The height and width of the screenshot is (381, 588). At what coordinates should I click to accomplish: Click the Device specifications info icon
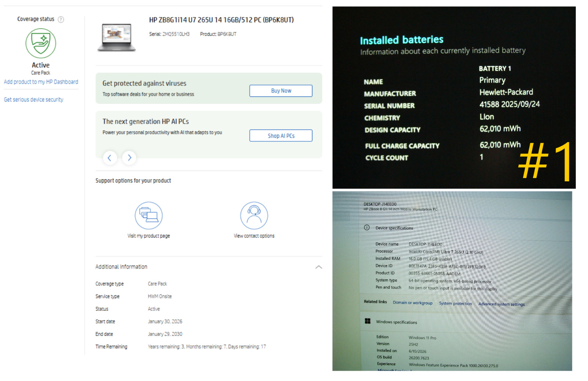tap(367, 228)
